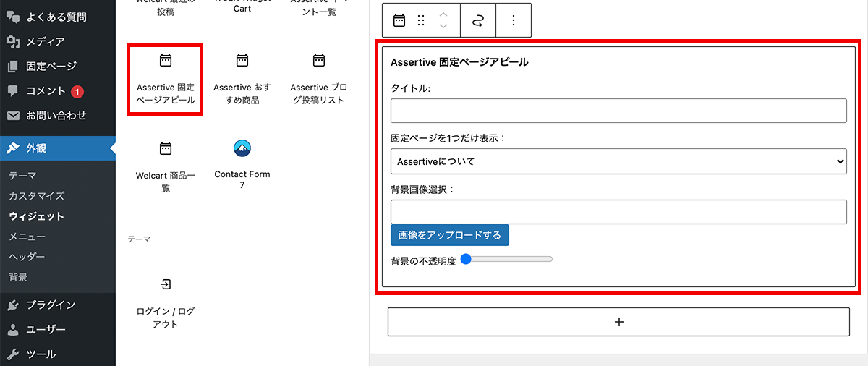Click the プラグイン plug icon
Image resolution: width=868 pixels, height=366 pixels.
click(x=13, y=305)
